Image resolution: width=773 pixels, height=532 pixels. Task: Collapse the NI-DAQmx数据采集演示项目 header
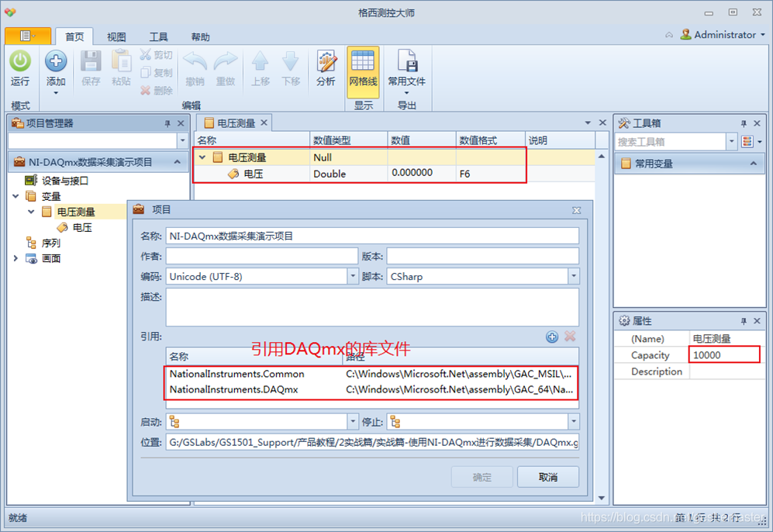177,162
